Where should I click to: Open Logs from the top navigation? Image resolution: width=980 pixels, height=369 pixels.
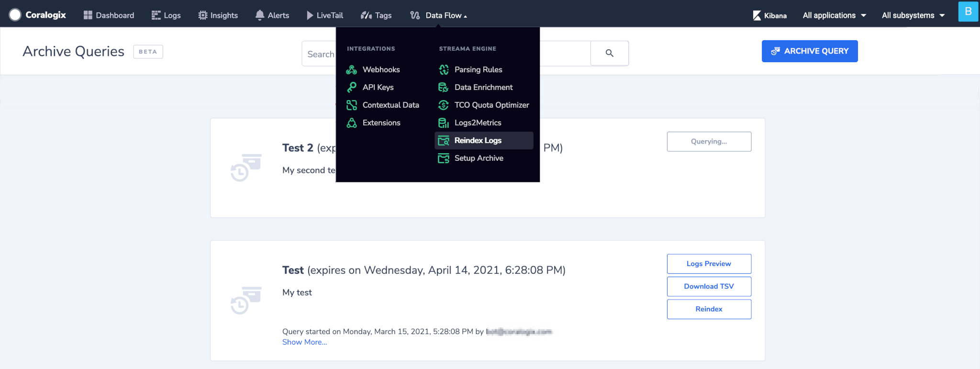tap(166, 15)
